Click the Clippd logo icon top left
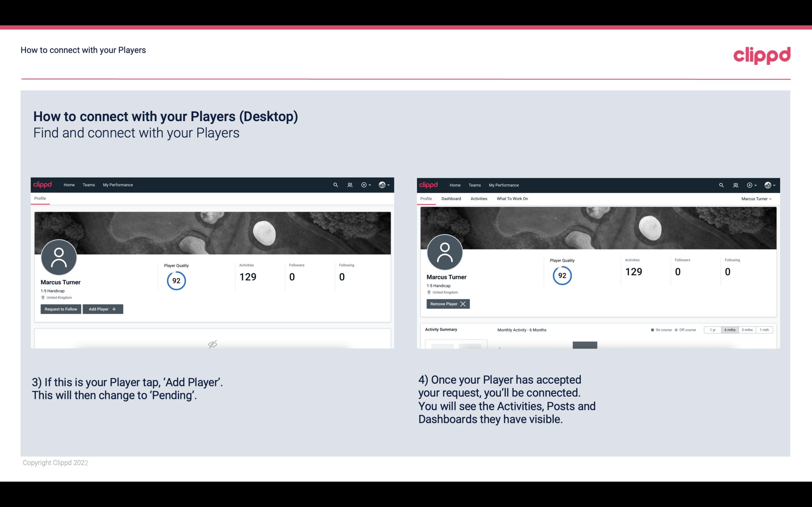The width and height of the screenshot is (812, 507). click(43, 184)
